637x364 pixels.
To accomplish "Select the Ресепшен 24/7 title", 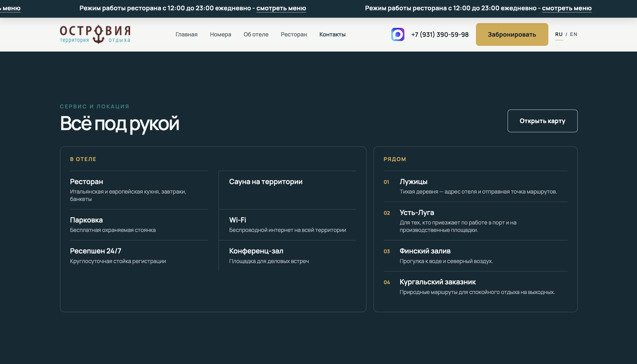I will pyautogui.click(x=95, y=251).
